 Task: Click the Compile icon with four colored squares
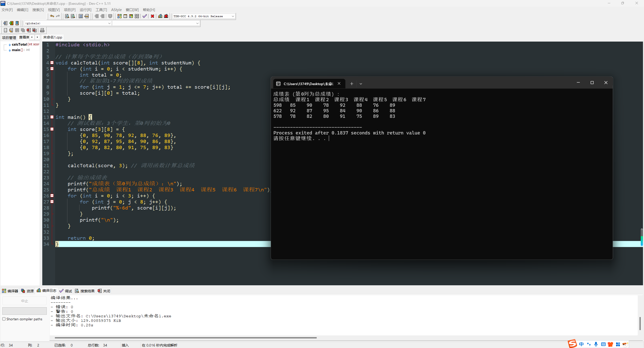119,16
